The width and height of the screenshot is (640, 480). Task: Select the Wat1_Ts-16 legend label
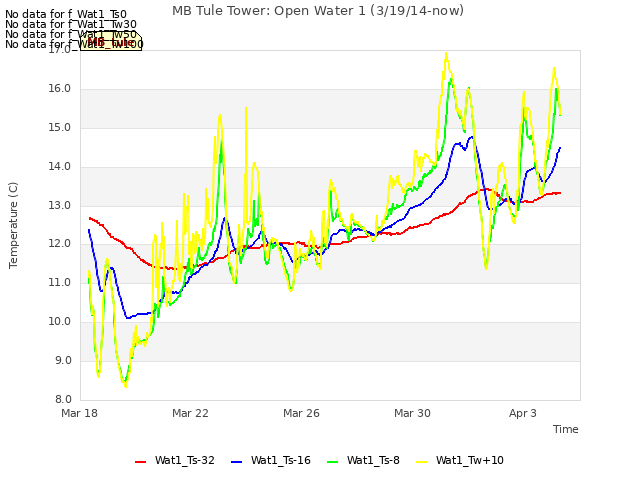point(280,460)
